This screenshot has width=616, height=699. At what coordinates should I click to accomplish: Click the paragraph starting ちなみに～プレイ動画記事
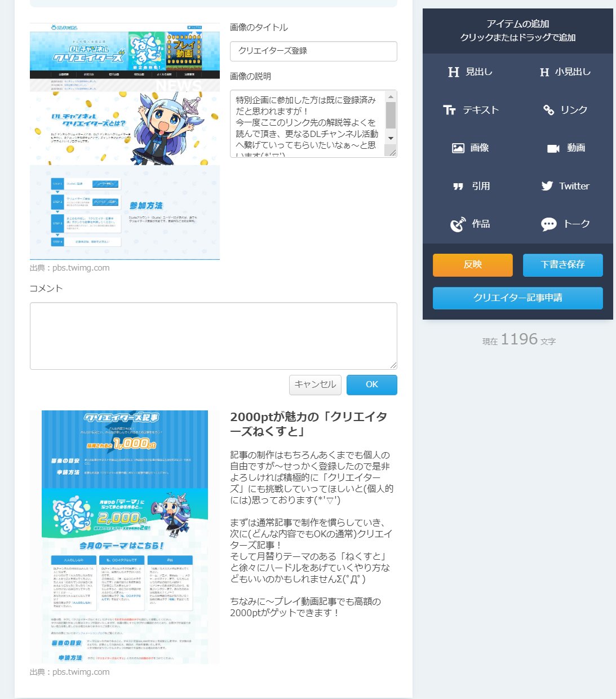[x=305, y=607]
